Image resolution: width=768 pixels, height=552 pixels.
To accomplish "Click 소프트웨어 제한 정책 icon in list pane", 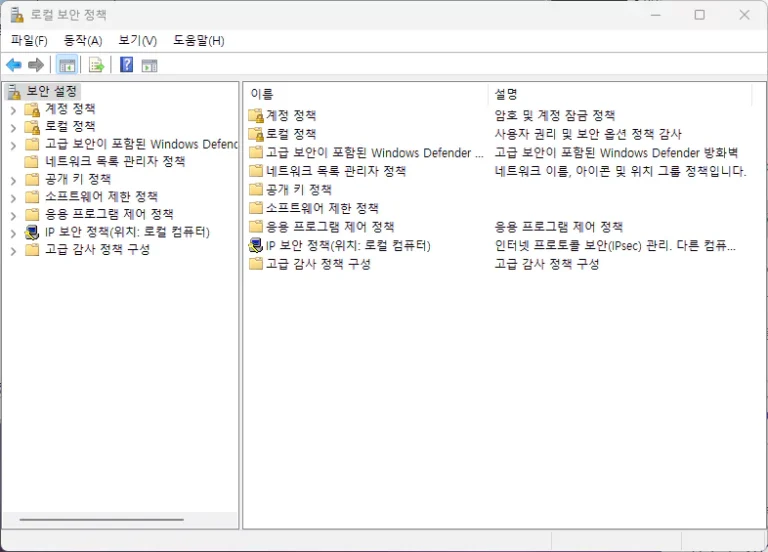I will pos(256,208).
